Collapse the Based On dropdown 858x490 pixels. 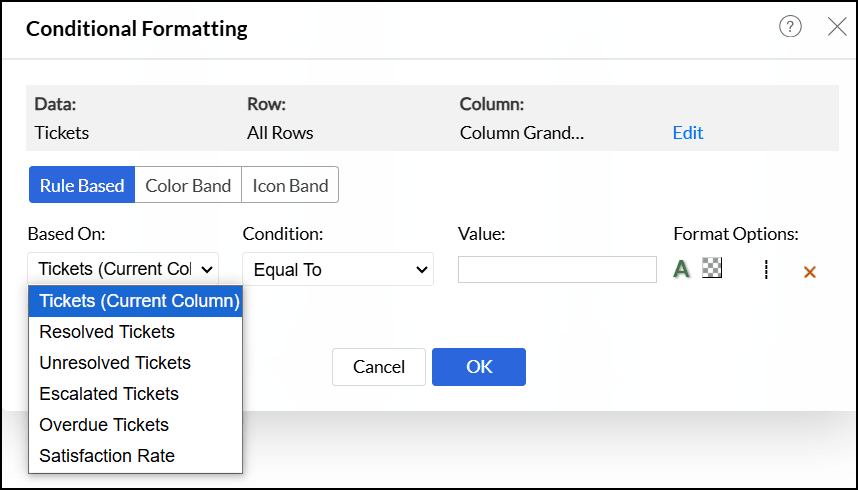[124, 269]
